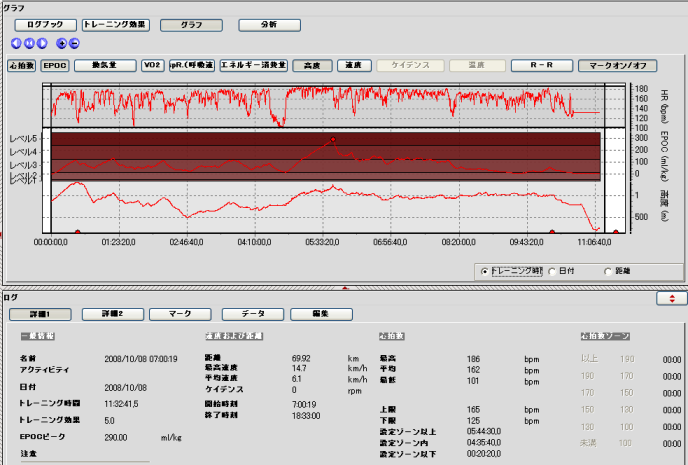Screen dimensions: 688x465
Task: Select the 日付 radio button
Action: [551, 270]
